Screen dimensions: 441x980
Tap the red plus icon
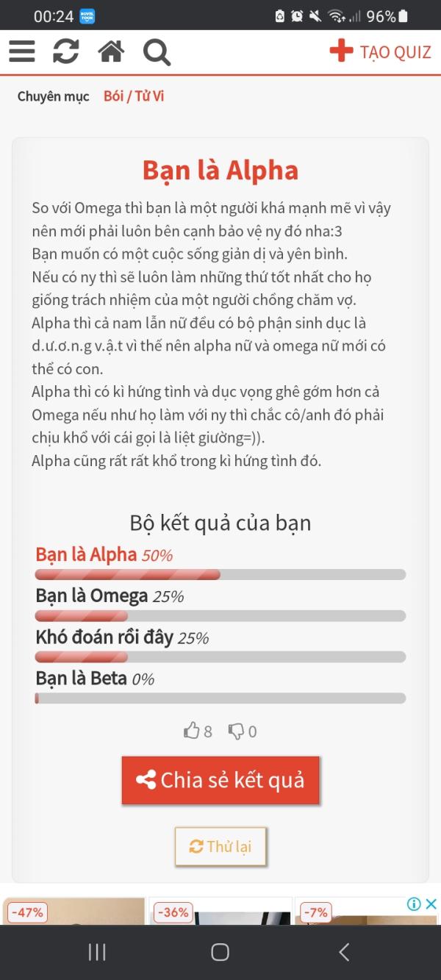[x=341, y=51]
